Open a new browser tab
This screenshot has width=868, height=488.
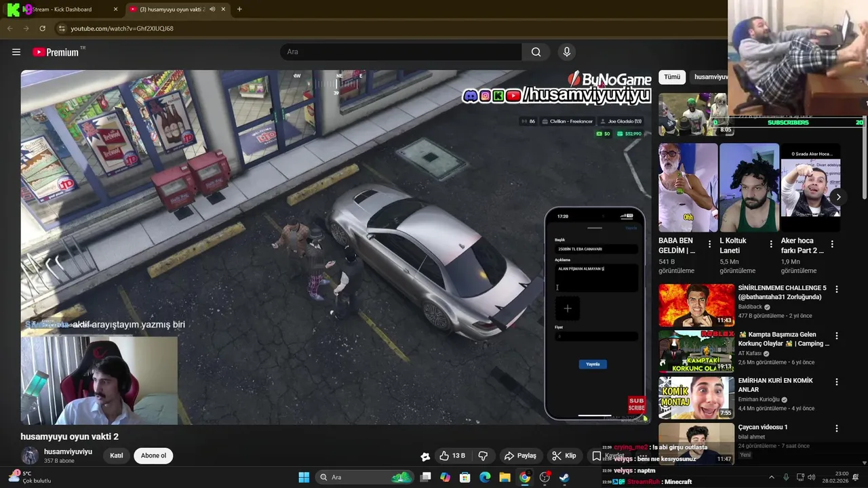click(x=239, y=9)
